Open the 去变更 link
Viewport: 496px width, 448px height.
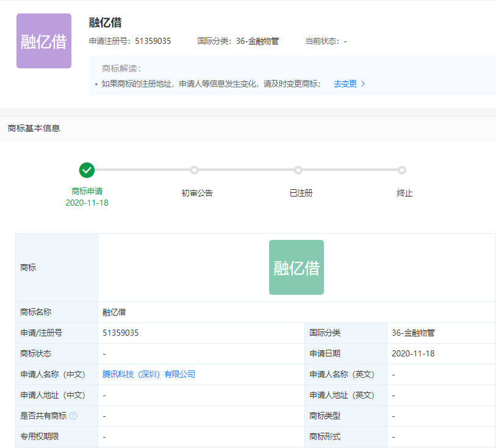(345, 84)
